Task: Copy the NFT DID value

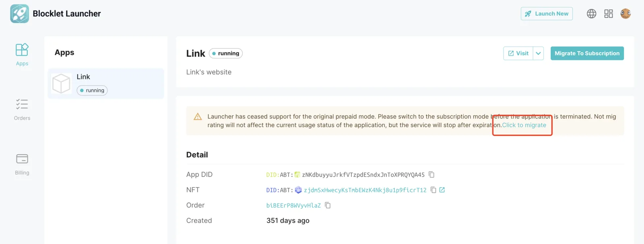Action: point(433,190)
